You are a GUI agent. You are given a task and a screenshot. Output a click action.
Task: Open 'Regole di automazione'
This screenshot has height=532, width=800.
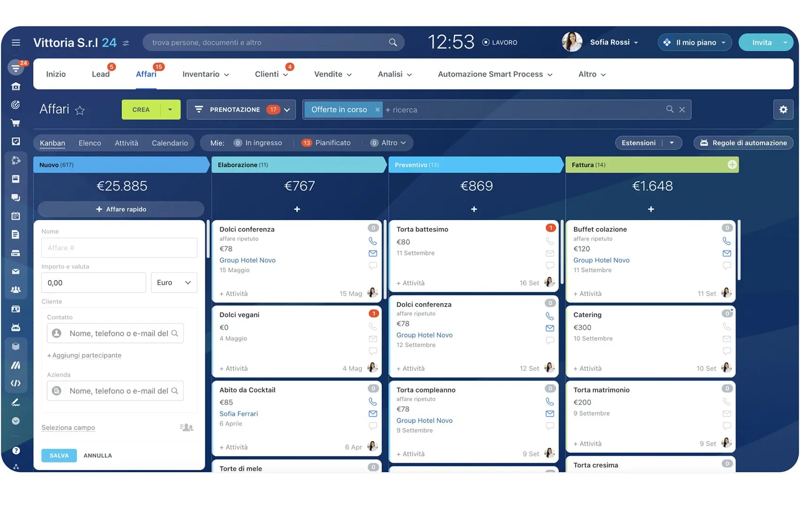point(744,143)
